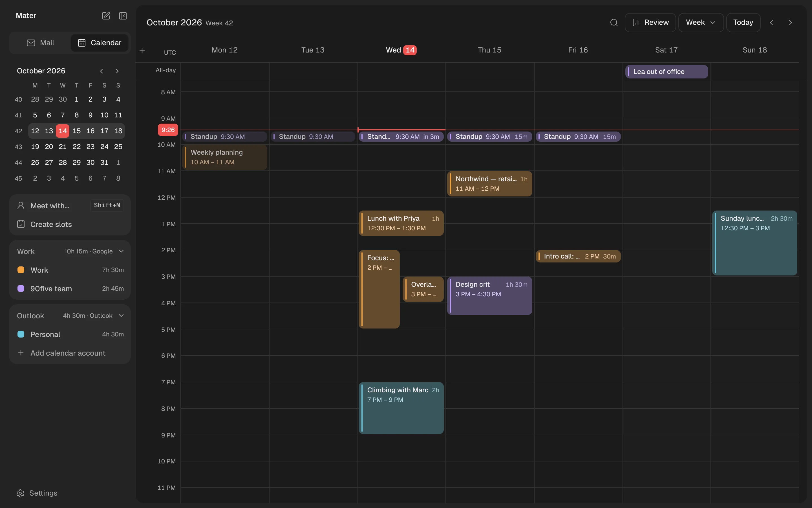The width and height of the screenshot is (812, 508).
Task: Click the plus icon beside UTC
Action: (142, 51)
